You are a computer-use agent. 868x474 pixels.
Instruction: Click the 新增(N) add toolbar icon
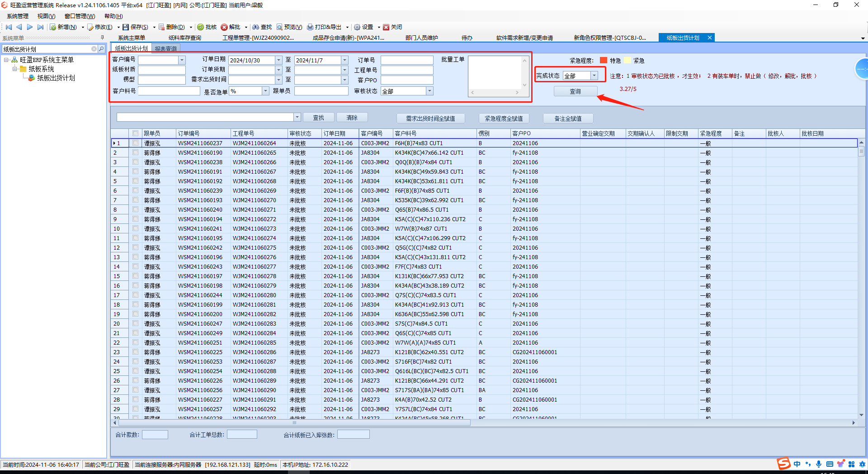tap(53, 27)
